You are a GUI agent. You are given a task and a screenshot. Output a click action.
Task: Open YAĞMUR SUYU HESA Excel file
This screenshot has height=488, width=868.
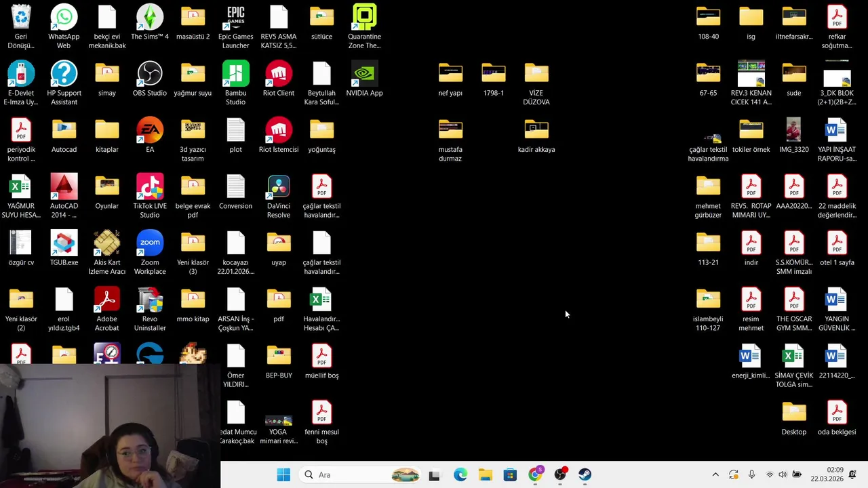click(x=21, y=186)
